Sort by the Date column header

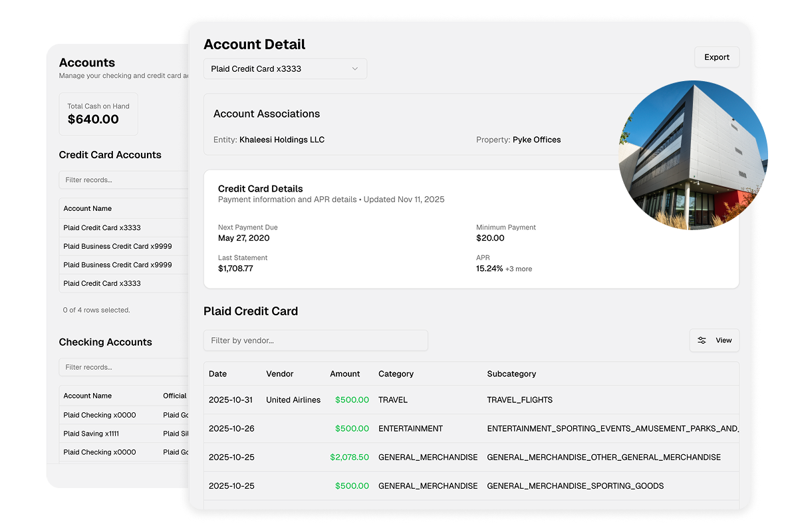217,374
